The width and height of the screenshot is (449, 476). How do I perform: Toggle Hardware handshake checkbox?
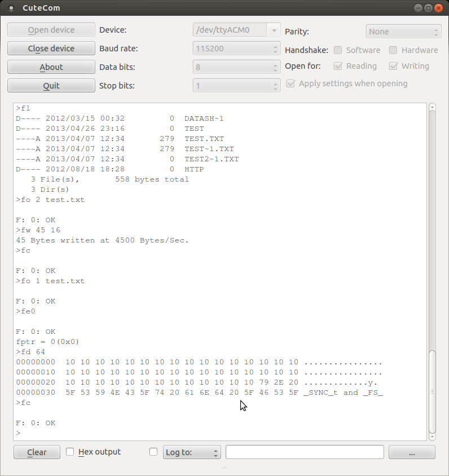393,50
